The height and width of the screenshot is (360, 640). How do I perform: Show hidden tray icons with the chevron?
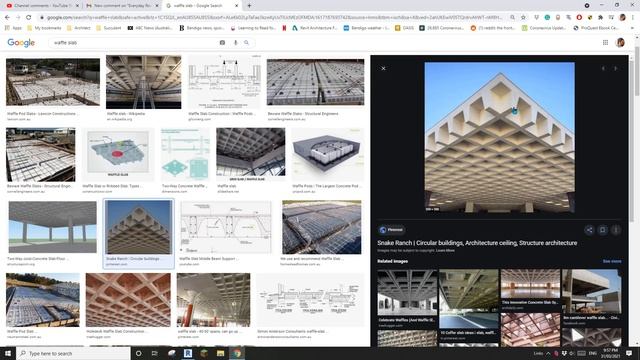[548, 353]
